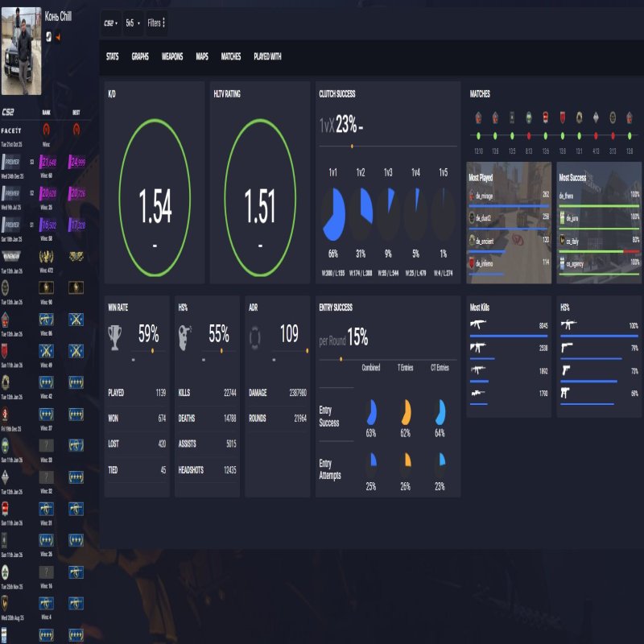Open the CS2 game selector dropdown
The image size is (644, 644).
111,23
